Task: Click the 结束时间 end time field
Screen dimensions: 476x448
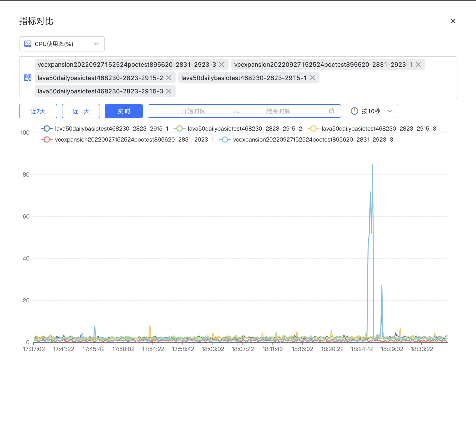Action: pyautogui.click(x=278, y=111)
